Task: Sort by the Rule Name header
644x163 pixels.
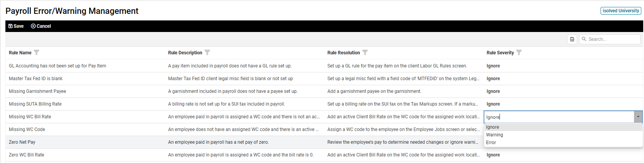Action: (x=20, y=53)
